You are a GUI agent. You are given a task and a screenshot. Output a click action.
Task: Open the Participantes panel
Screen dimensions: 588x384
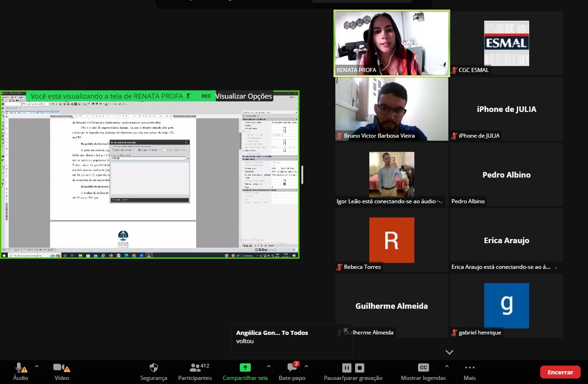[195, 367]
